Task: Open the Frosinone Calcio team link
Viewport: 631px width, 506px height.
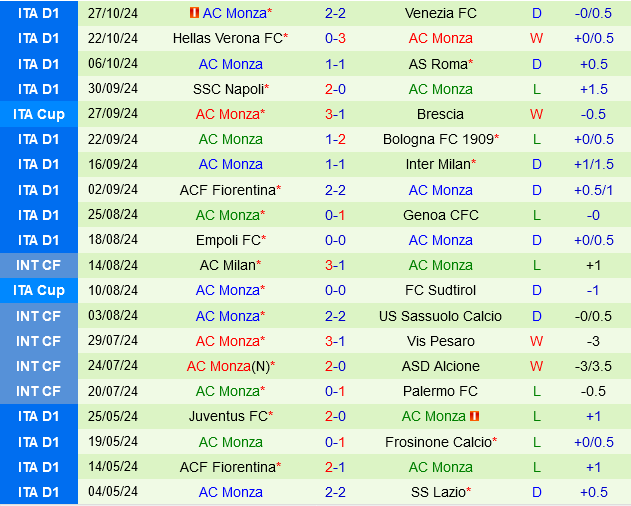Action: pyautogui.click(x=438, y=442)
